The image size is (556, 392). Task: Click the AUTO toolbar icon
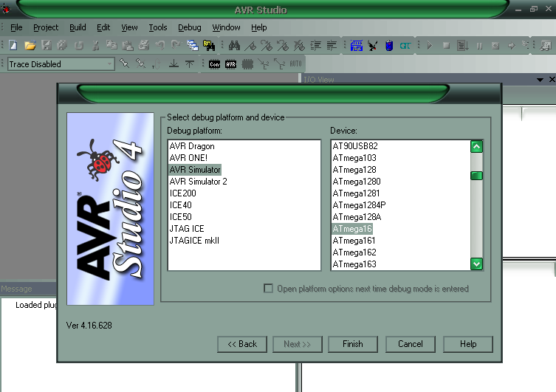coord(295,63)
